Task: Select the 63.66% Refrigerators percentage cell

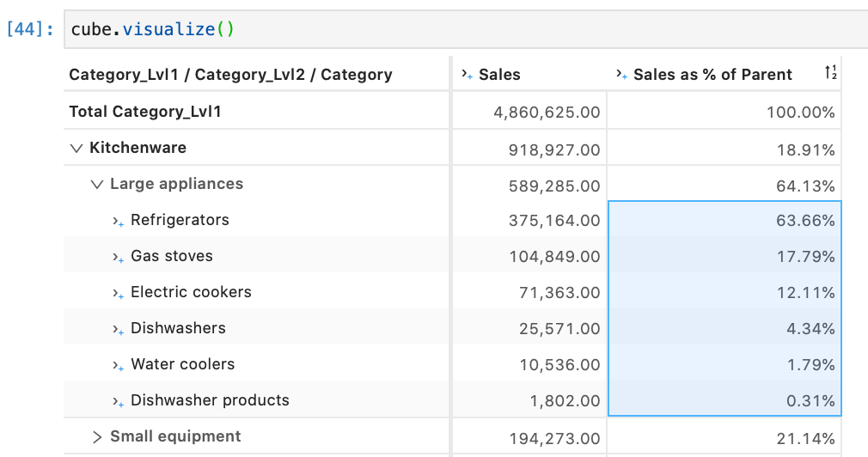Action: (805, 221)
